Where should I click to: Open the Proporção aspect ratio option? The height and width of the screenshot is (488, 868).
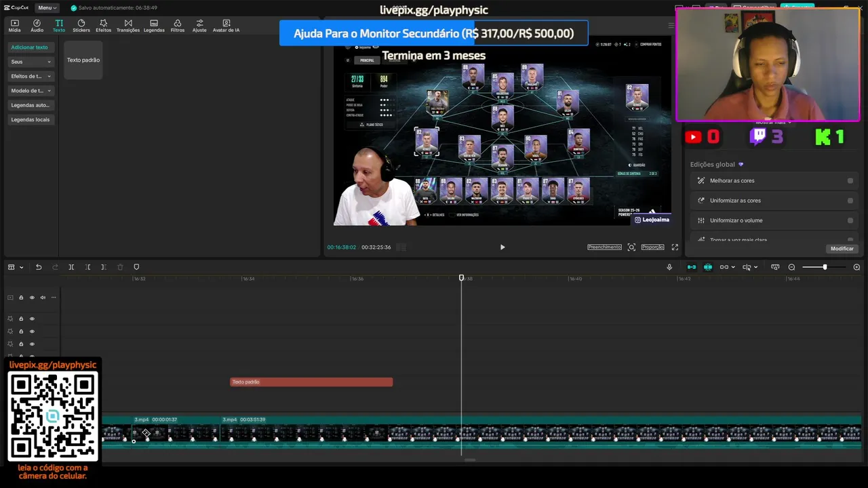(652, 247)
